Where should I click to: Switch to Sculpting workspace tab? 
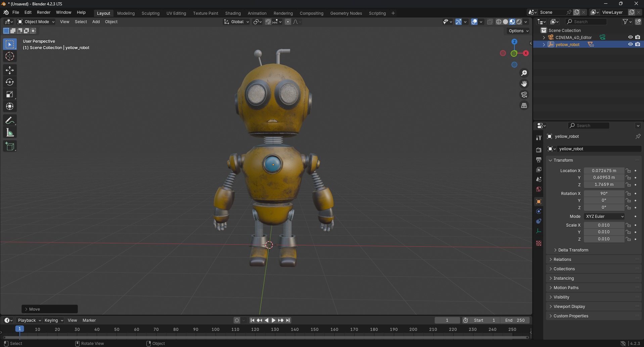click(x=150, y=13)
